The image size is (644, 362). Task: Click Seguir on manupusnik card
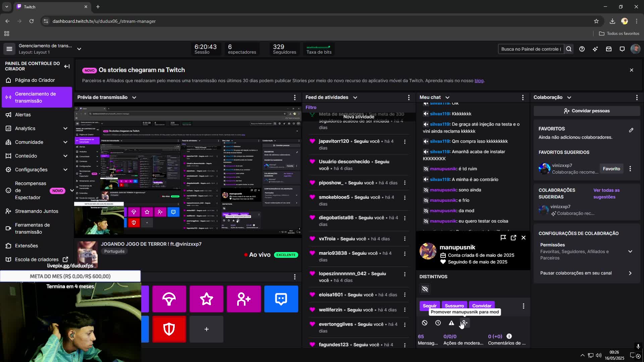pos(430,306)
